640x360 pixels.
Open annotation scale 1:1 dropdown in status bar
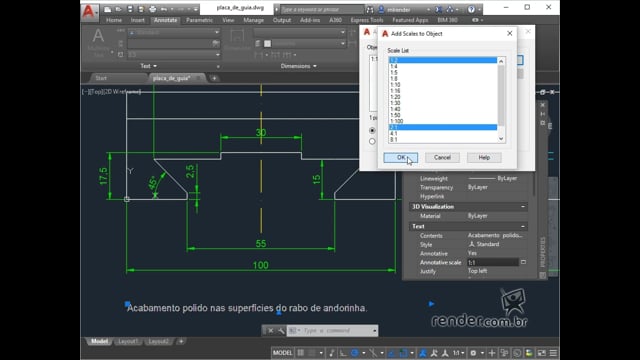tap(458, 353)
